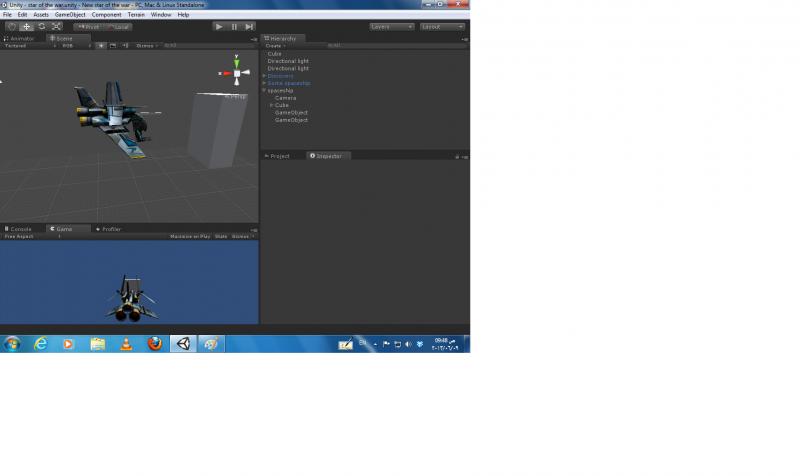Open the Layout dropdown
Screen dimensions: 800x476
(x=442, y=27)
